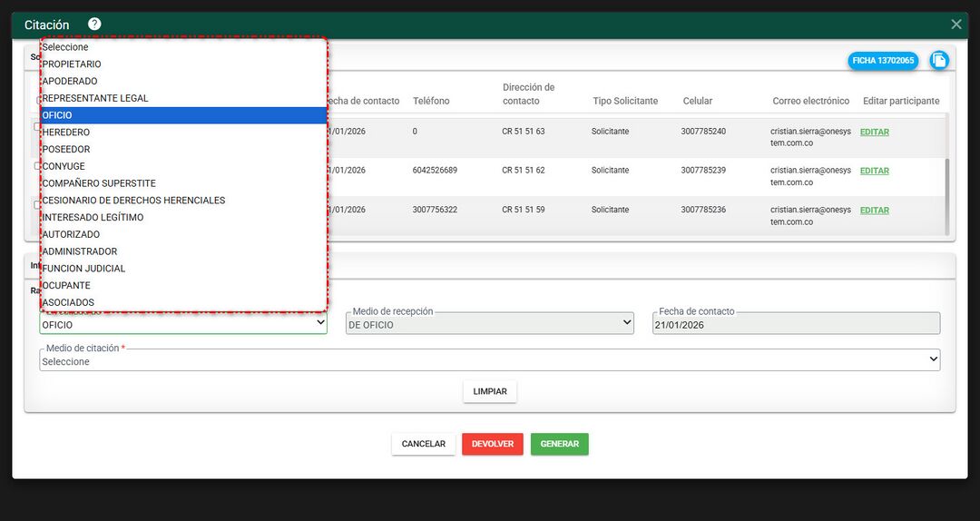Viewport: 980px width, 521px height.
Task: Pick HEREDERO from the open list
Action: [67, 133]
